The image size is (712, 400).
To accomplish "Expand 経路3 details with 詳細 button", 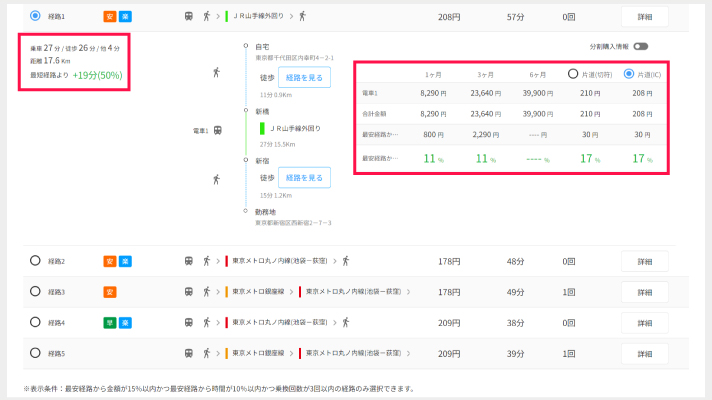I will [645, 292].
